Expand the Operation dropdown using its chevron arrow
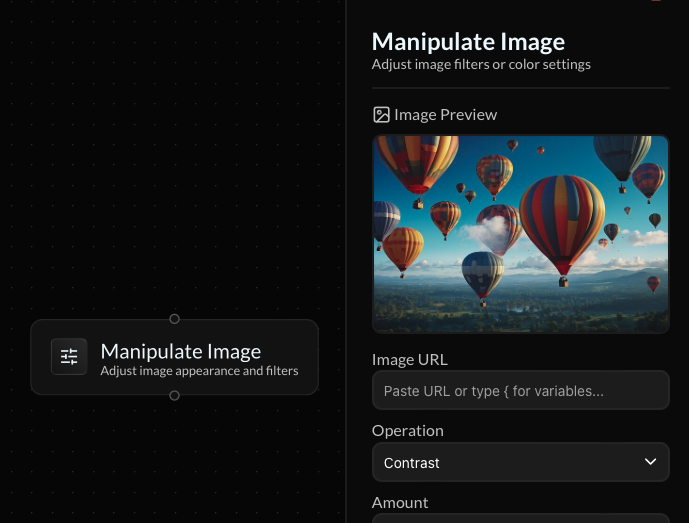 [650, 462]
